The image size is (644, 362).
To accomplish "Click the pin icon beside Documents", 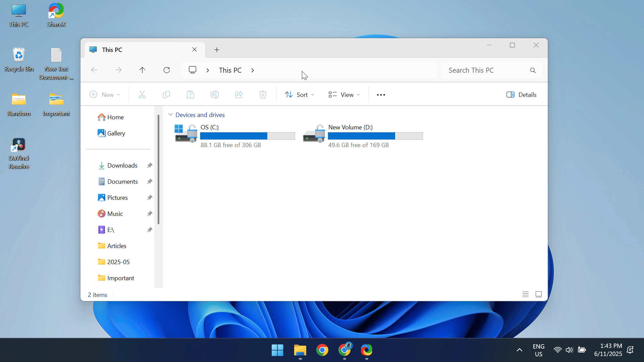I will click(150, 182).
